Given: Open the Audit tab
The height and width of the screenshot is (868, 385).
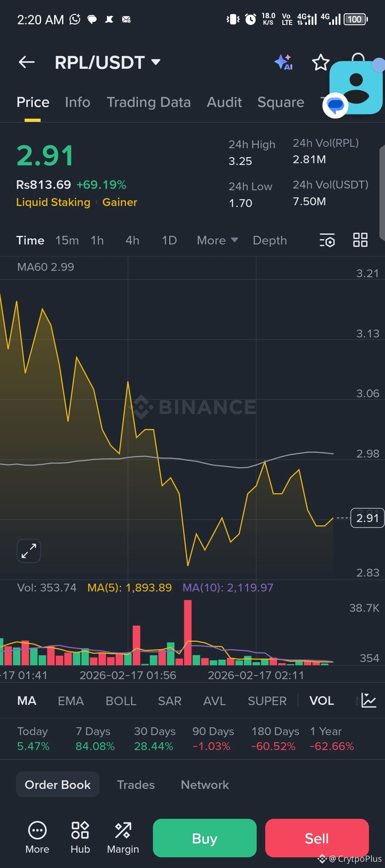Looking at the screenshot, I should pyautogui.click(x=224, y=102).
